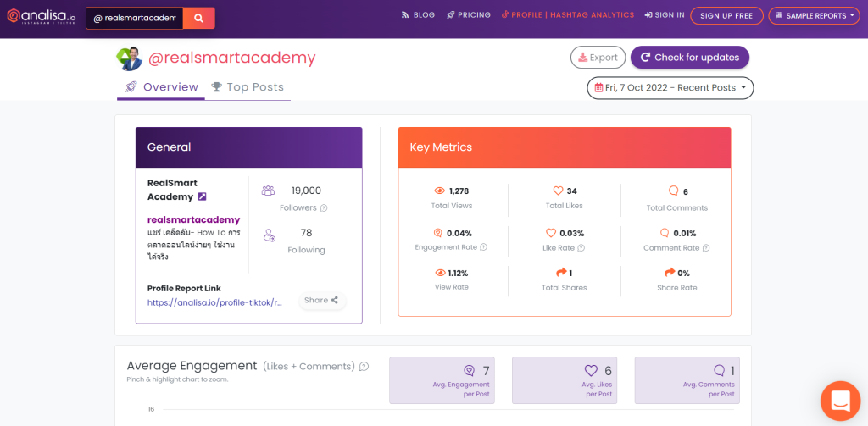Open the Sample Reports dropdown

coord(814,15)
